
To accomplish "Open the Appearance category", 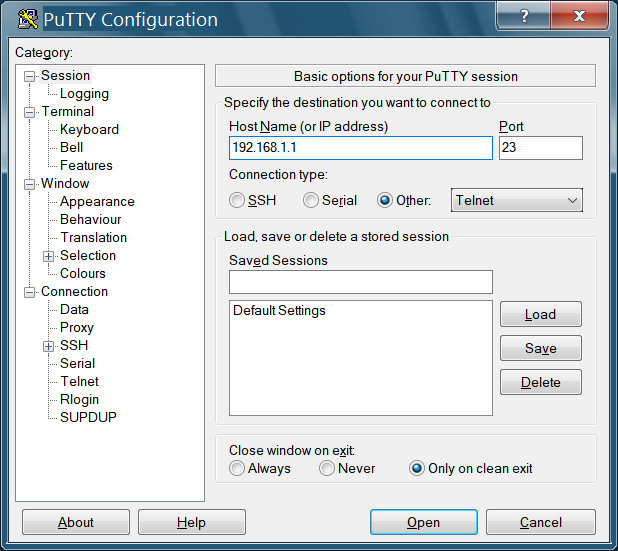I will pos(97,201).
